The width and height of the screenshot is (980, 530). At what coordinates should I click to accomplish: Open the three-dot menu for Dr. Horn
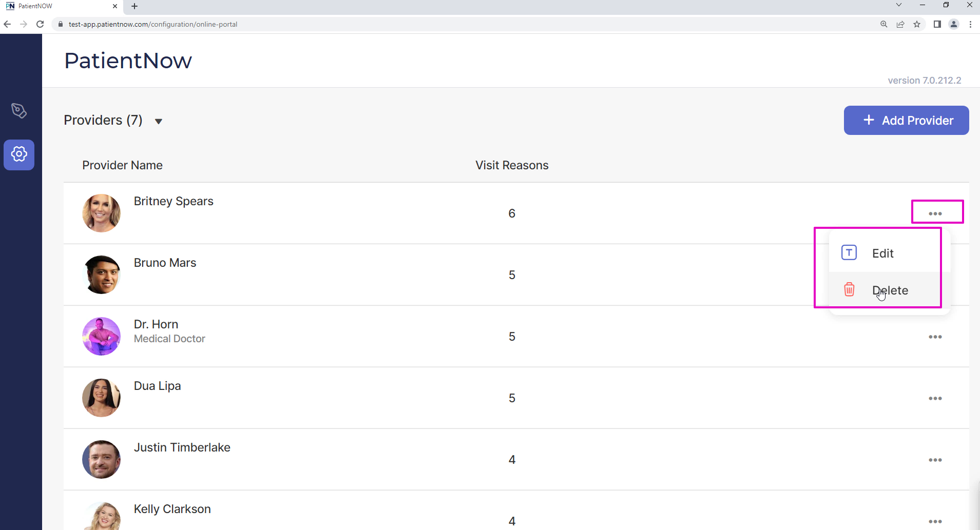coord(935,337)
